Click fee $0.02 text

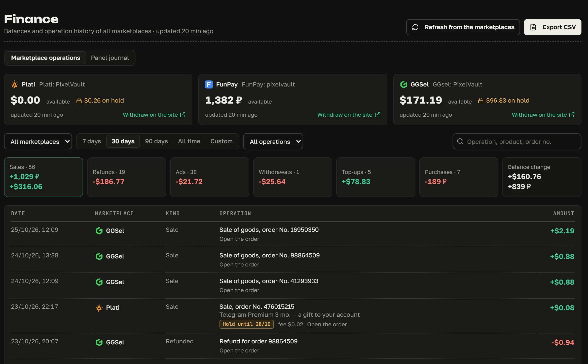[290, 325]
